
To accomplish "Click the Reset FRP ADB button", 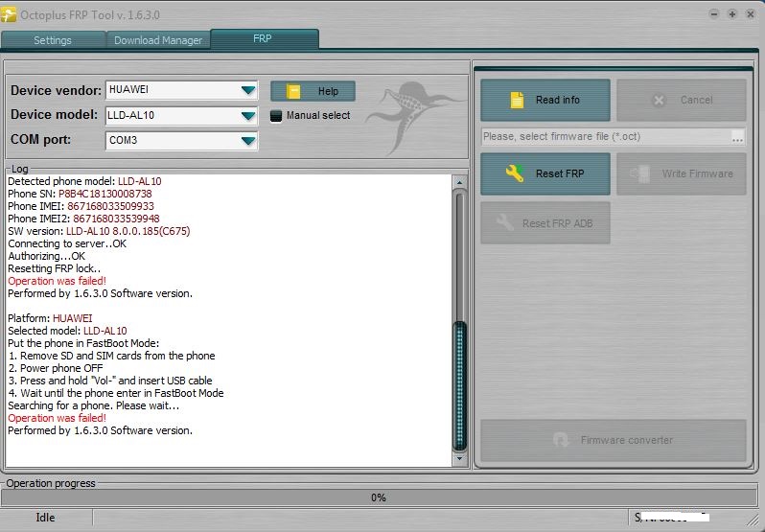I will (x=545, y=223).
